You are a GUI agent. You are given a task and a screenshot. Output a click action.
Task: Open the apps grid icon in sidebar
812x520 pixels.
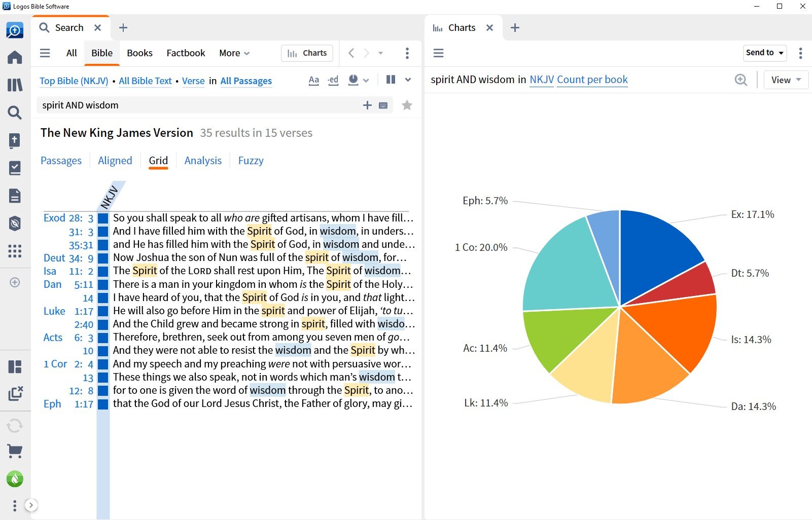tap(15, 251)
